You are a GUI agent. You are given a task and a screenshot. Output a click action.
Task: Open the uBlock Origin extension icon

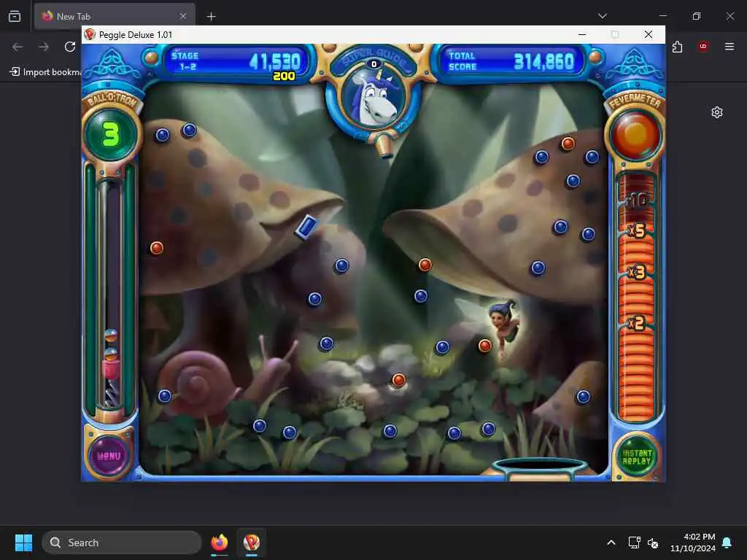[703, 47]
